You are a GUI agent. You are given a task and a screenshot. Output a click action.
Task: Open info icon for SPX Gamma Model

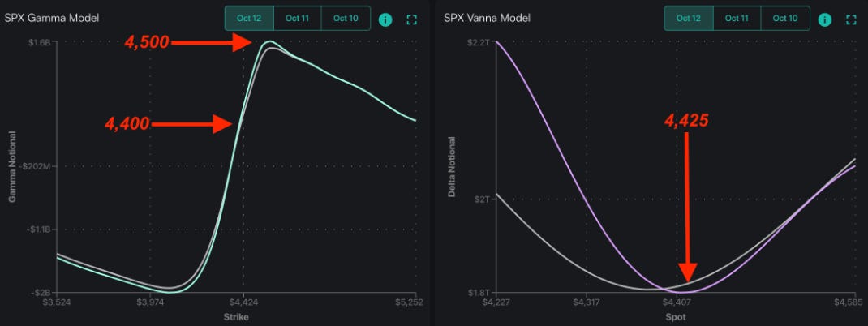[385, 19]
